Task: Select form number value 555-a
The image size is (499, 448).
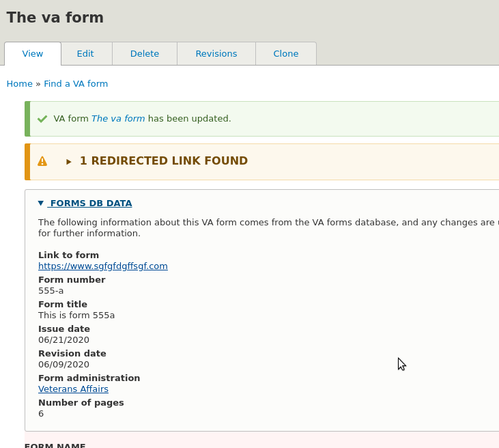Action: (x=51, y=291)
